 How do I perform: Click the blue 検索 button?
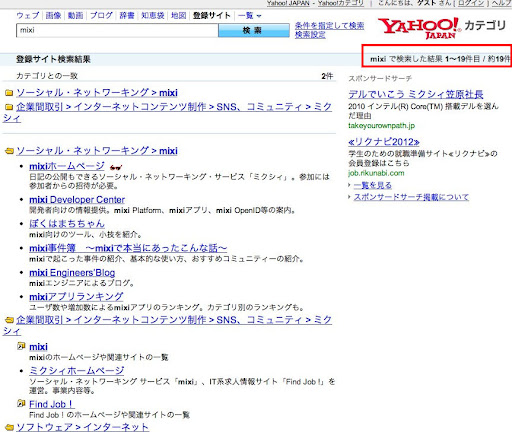(x=254, y=30)
